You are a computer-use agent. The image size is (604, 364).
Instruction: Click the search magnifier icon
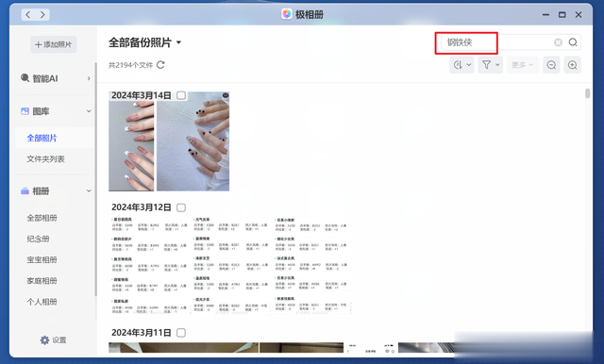(573, 42)
